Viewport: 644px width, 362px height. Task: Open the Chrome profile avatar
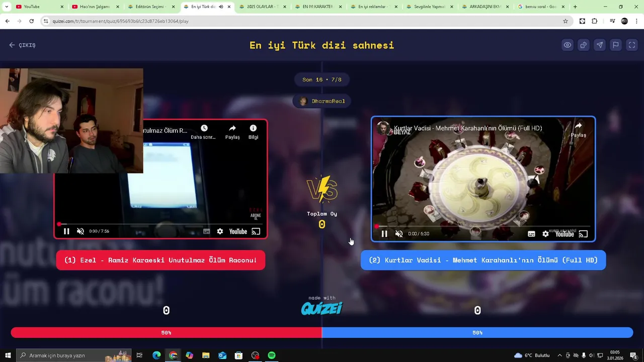(x=624, y=21)
